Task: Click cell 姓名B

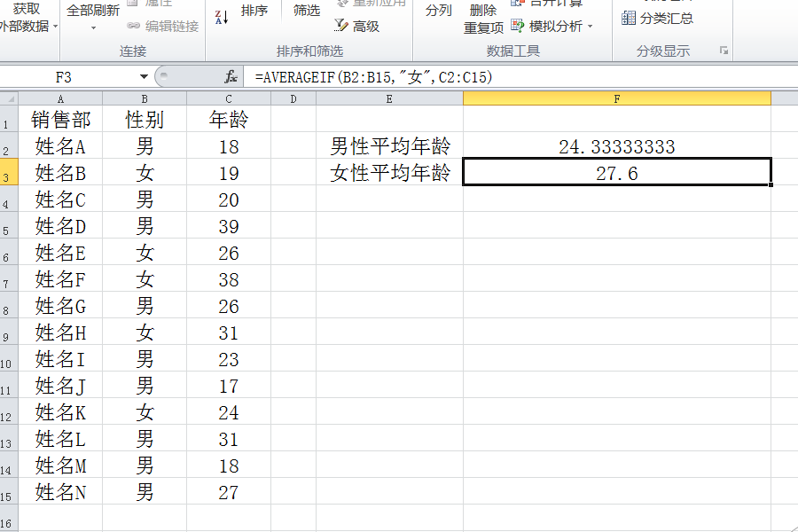Action: click(60, 172)
